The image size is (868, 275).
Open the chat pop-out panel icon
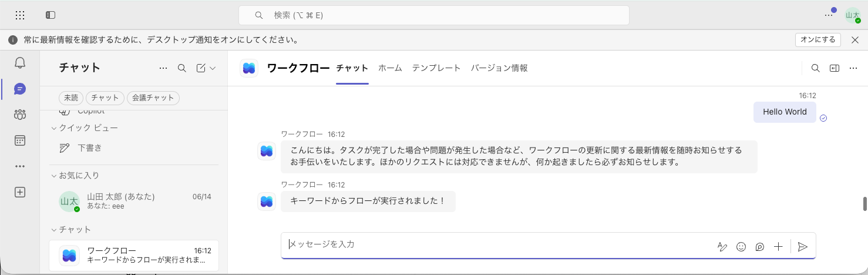point(835,68)
